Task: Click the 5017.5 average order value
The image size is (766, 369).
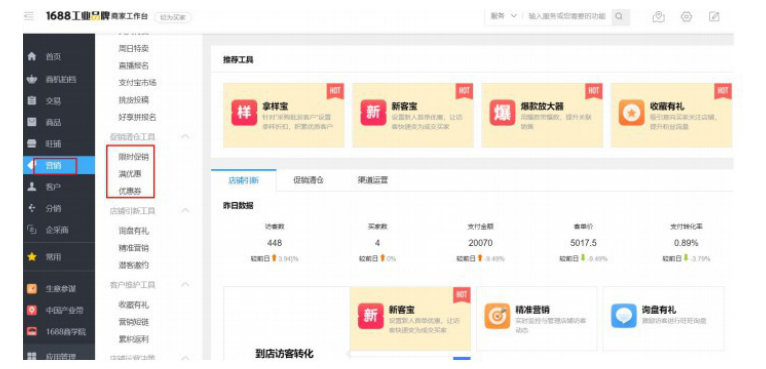Action: (583, 243)
